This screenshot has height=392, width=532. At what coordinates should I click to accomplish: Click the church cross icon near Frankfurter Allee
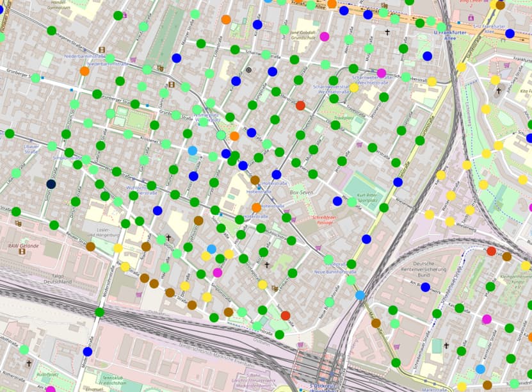tap(387, 32)
